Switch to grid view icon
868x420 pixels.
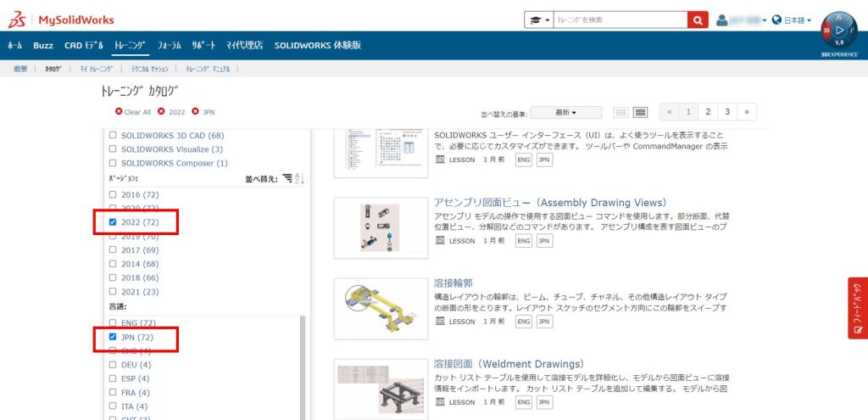point(620,113)
